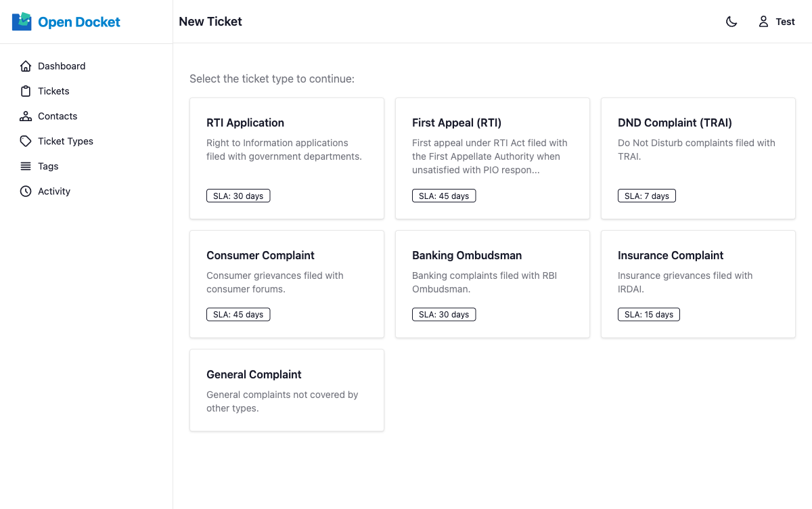Click the Dashboard home icon
This screenshot has height=509, width=812.
25,66
